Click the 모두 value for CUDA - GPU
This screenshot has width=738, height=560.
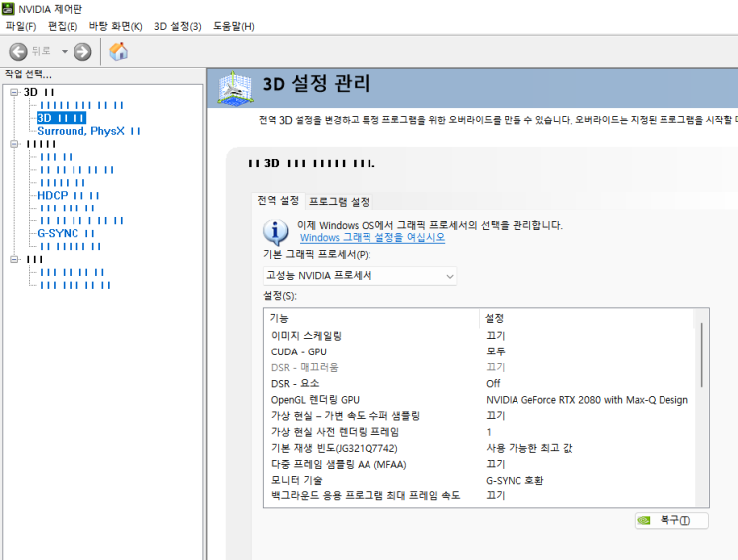pyautogui.click(x=495, y=351)
